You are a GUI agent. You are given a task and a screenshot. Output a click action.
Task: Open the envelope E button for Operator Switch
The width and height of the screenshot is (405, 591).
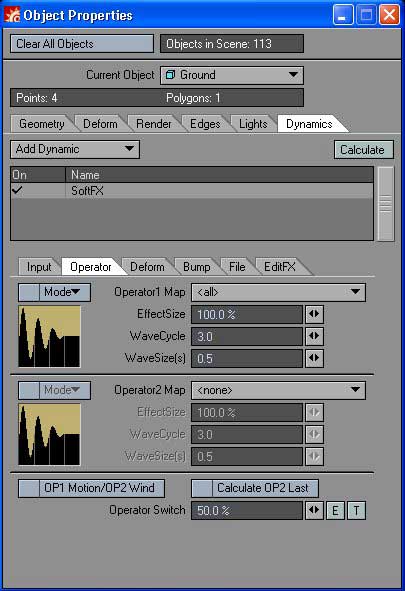click(x=335, y=511)
